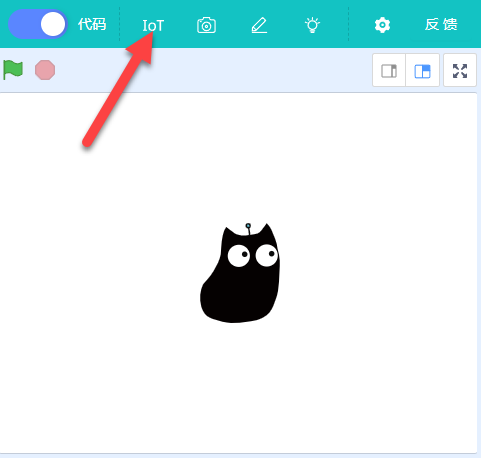Toggle the 代码 code mode switch
Screen dimensions: 481x458
coord(38,24)
